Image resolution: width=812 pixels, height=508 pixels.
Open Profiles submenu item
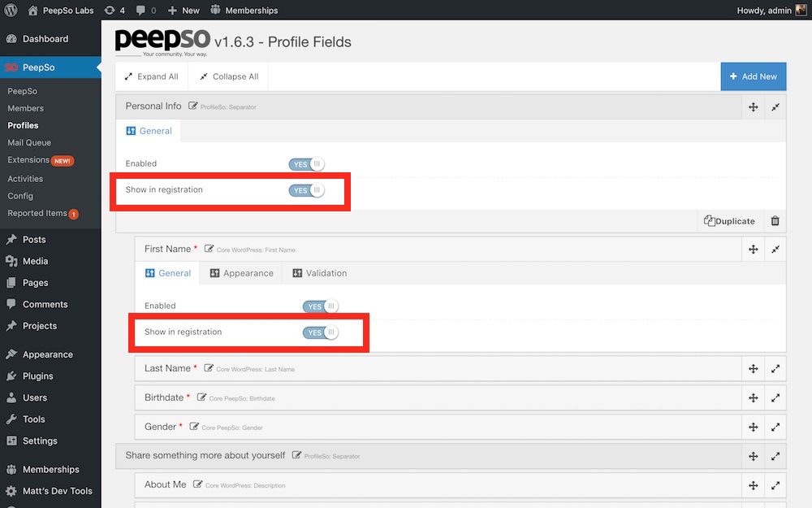coord(23,125)
